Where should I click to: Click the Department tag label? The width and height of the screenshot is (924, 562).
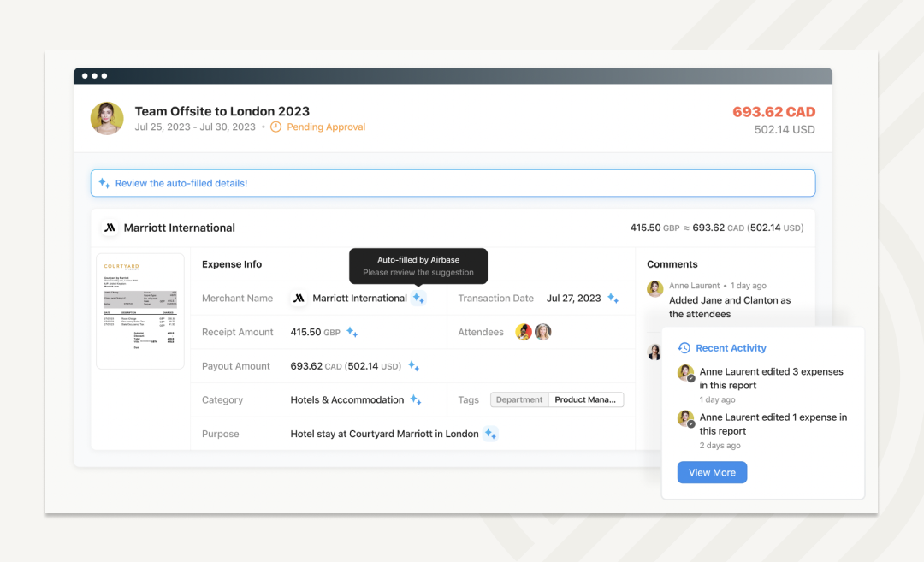[519, 399]
